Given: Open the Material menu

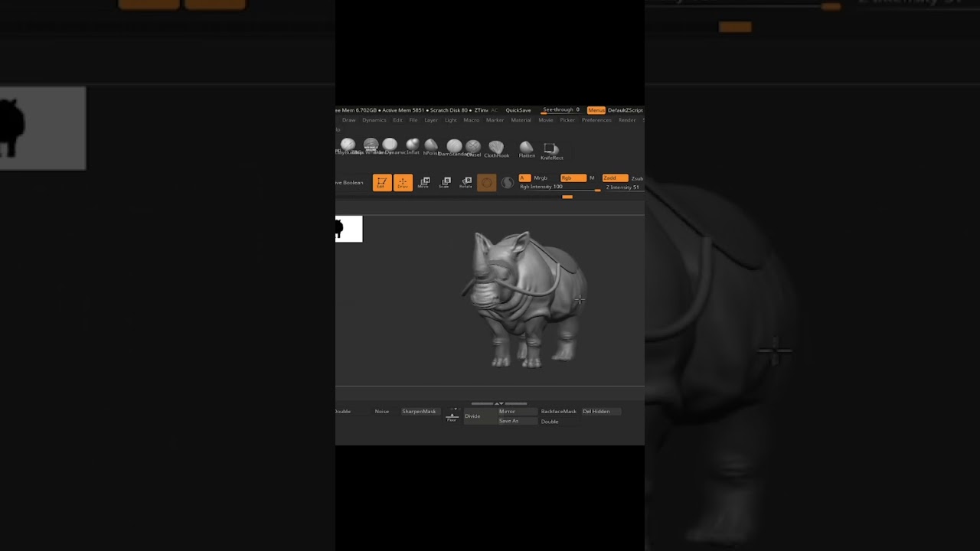Looking at the screenshot, I should tap(521, 120).
